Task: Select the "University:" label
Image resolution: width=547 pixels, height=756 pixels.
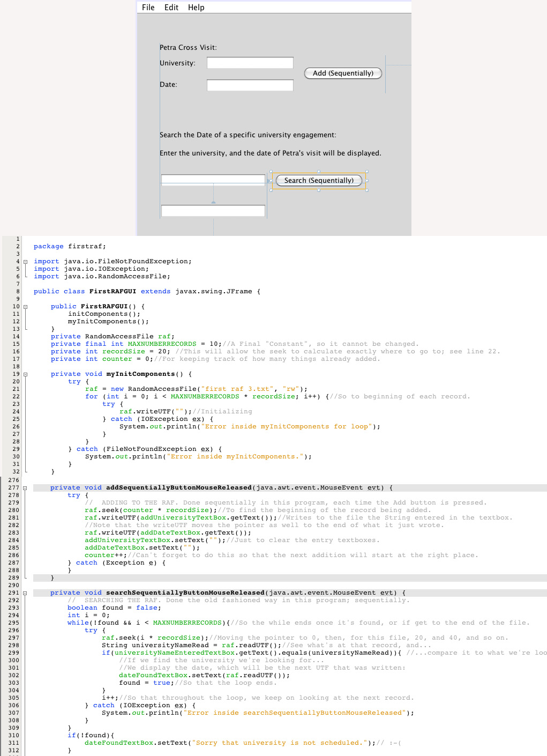Action: click(177, 63)
